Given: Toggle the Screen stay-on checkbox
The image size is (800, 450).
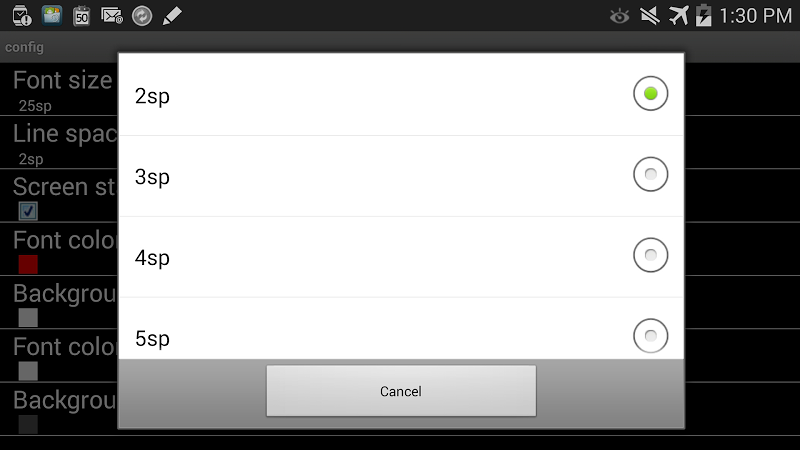Looking at the screenshot, I should [28, 211].
